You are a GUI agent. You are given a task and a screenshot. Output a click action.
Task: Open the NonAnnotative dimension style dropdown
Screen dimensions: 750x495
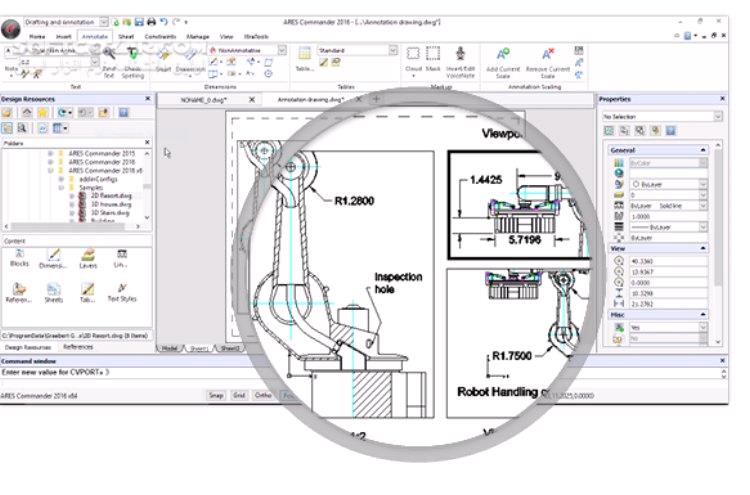[282, 50]
